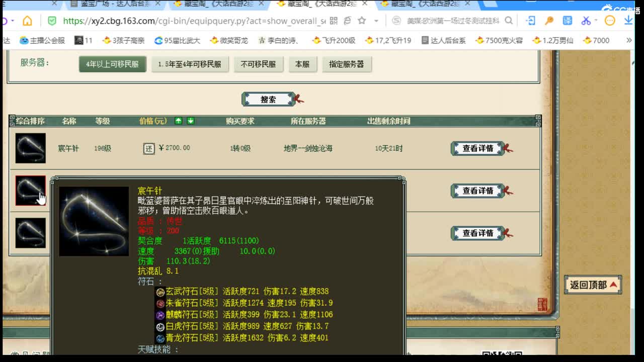Click the green security shield icon
This screenshot has height=362, width=644.
pos(52,21)
